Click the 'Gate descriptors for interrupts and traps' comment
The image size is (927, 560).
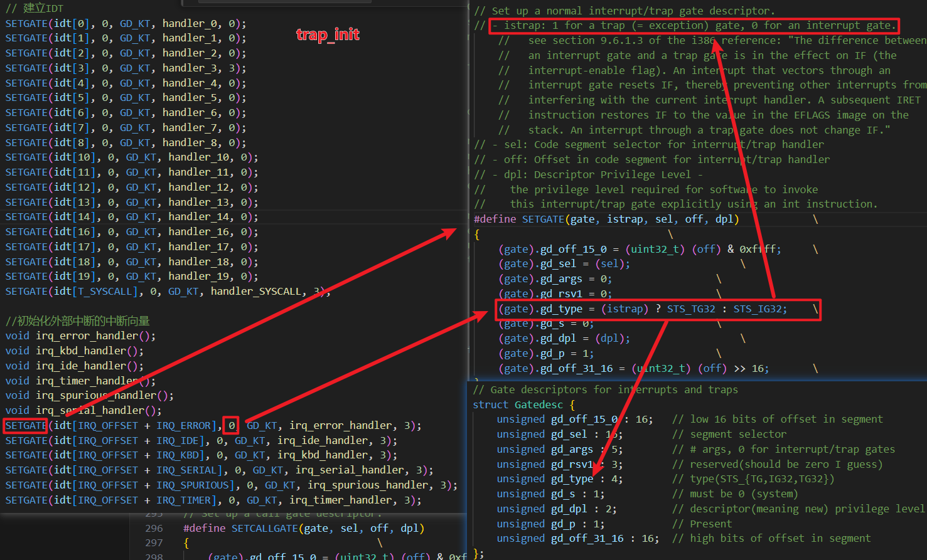[x=606, y=389]
